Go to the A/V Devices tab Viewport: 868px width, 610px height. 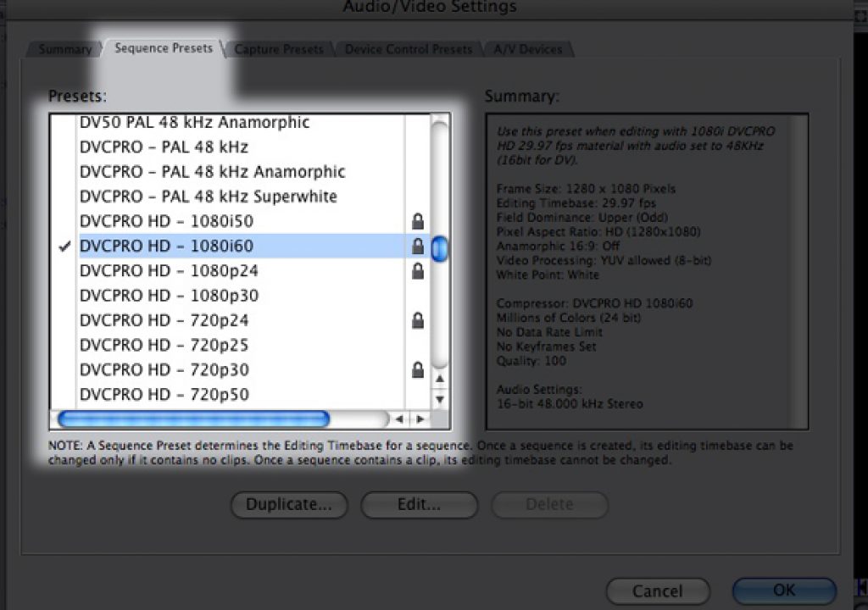[x=527, y=49]
